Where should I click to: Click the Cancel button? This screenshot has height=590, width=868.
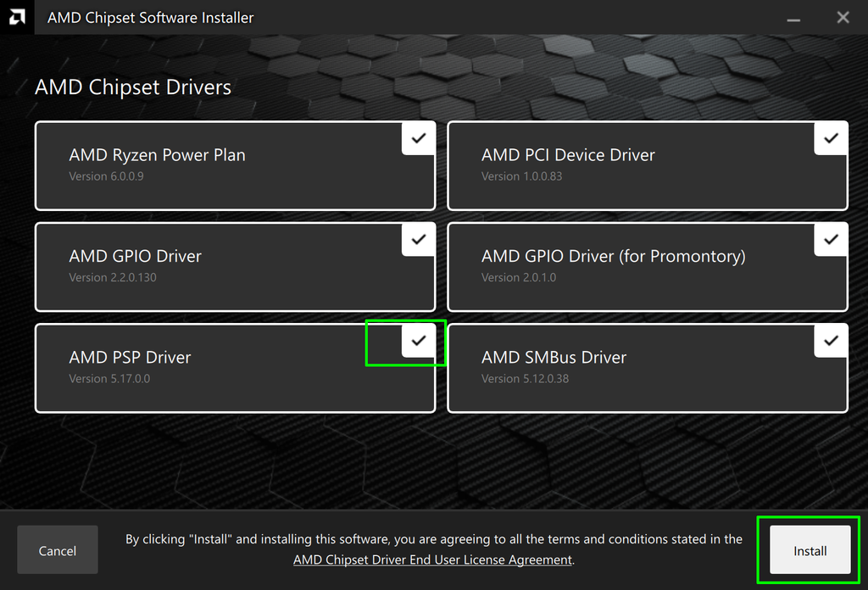[57, 549]
